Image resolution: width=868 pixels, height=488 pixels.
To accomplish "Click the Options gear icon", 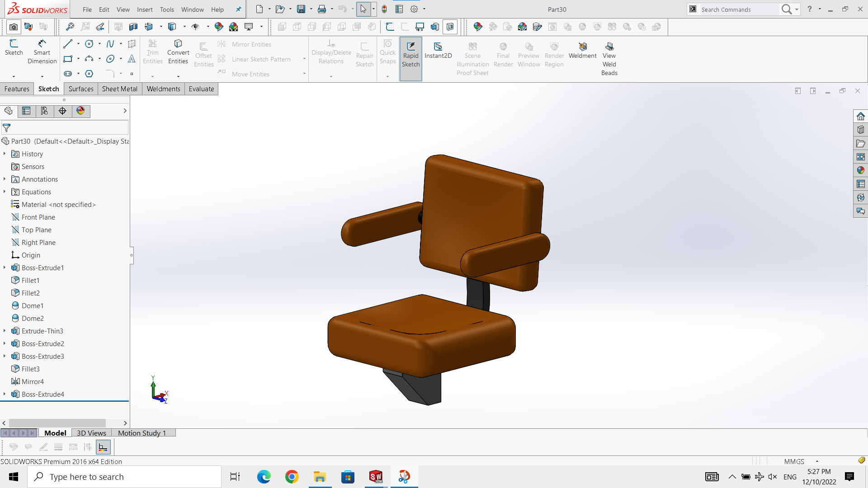I will (x=414, y=9).
